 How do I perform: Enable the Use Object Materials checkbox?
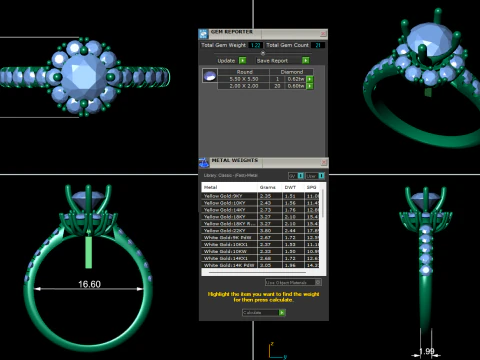point(318,282)
